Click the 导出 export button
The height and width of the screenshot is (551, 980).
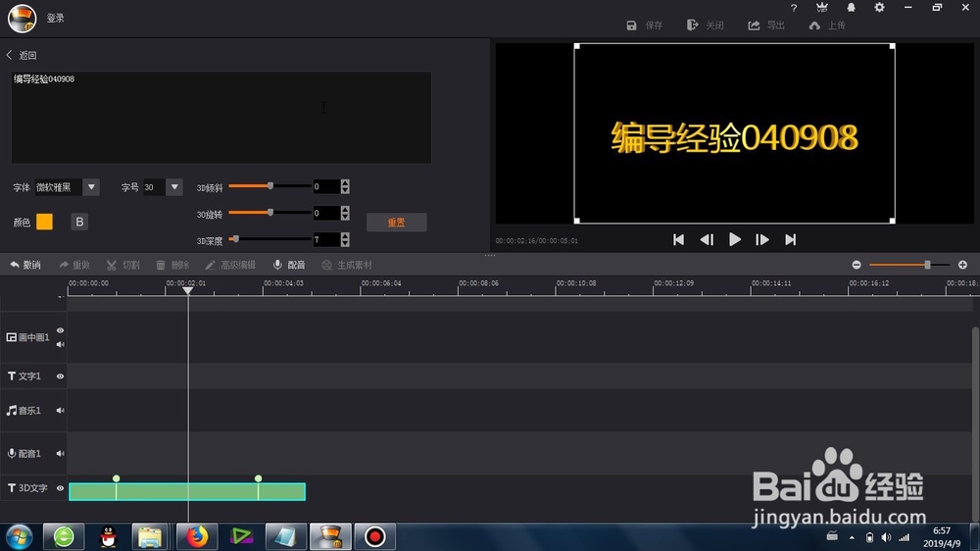pyautogui.click(x=766, y=25)
